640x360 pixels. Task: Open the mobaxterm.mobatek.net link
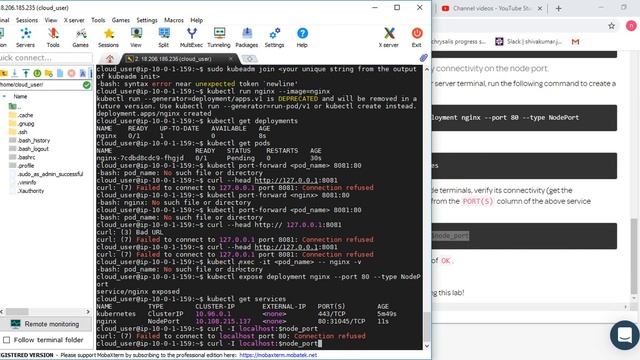coord(278,355)
